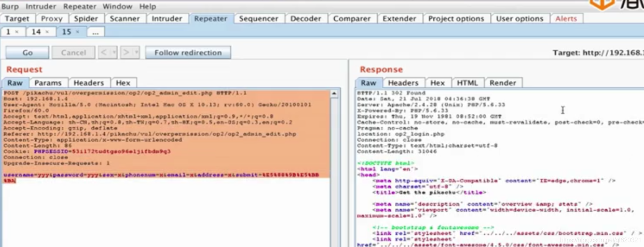Image resolution: width=644 pixels, height=247 pixels.
Task: Switch to the Sequencer tab
Action: 259,18
